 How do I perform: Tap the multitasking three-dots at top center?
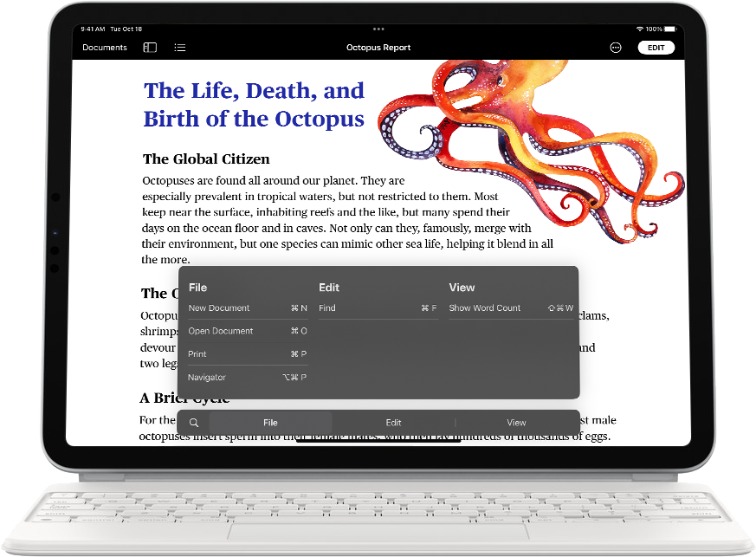pyautogui.click(x=378, y=29)
